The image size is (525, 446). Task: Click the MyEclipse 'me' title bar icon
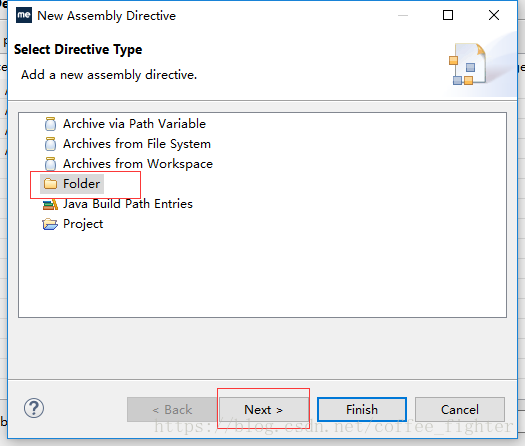point(24,15)
